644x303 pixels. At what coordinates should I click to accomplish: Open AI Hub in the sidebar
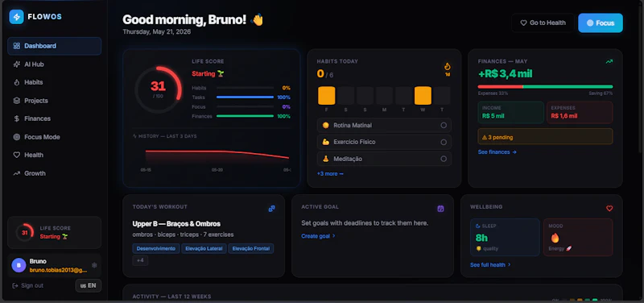click(54, 64)
